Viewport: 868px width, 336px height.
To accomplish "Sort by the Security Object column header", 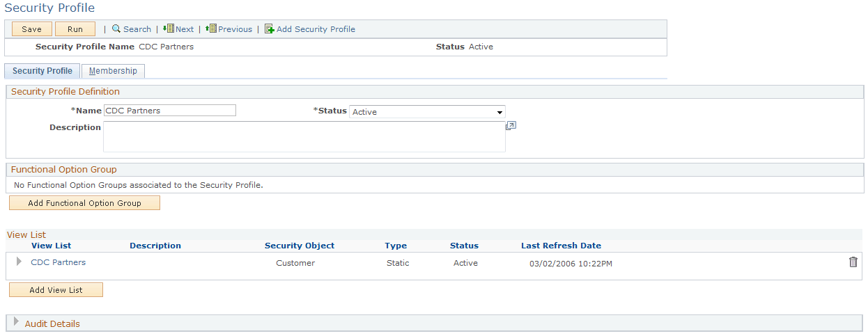I will point(300,246).
